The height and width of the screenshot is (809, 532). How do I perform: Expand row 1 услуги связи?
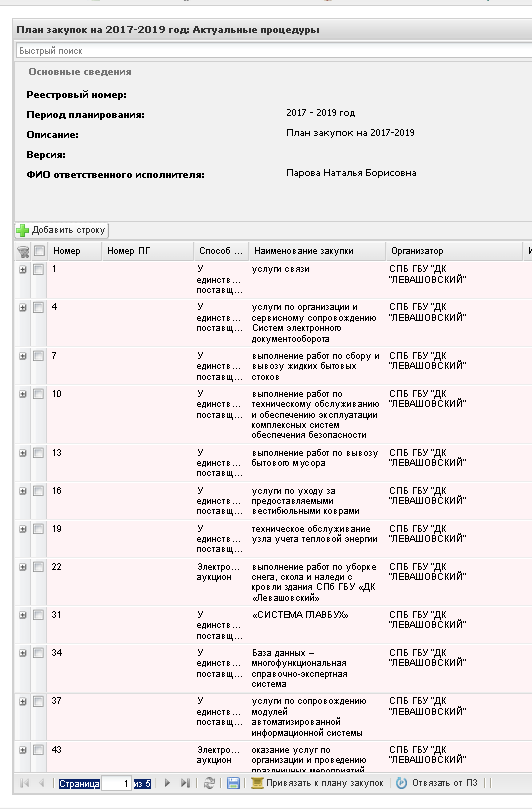pyautogui.click(x=23, y=269)
